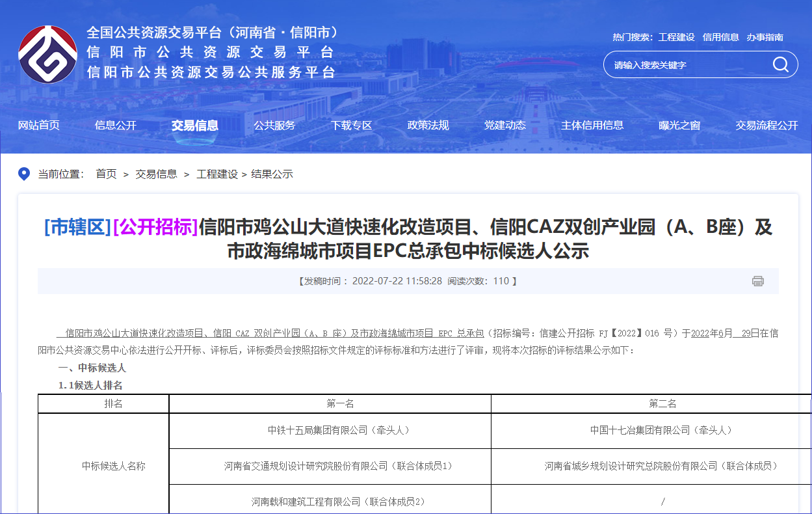The height and width of the screenshot is (514, 812).
Task: Open the 网站首页 nav item
Action: pos(39,126)
